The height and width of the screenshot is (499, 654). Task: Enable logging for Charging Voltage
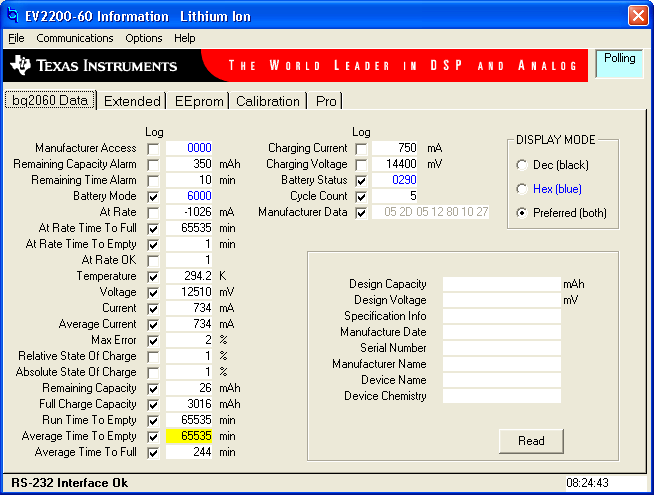coord(361,165)
